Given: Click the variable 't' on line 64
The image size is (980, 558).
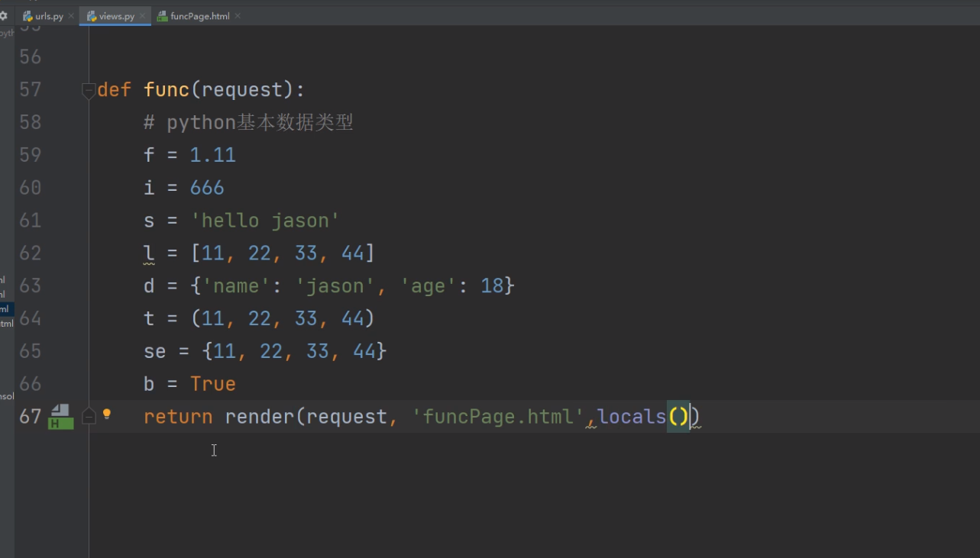Looking at the screenshot, I should 149,318.
